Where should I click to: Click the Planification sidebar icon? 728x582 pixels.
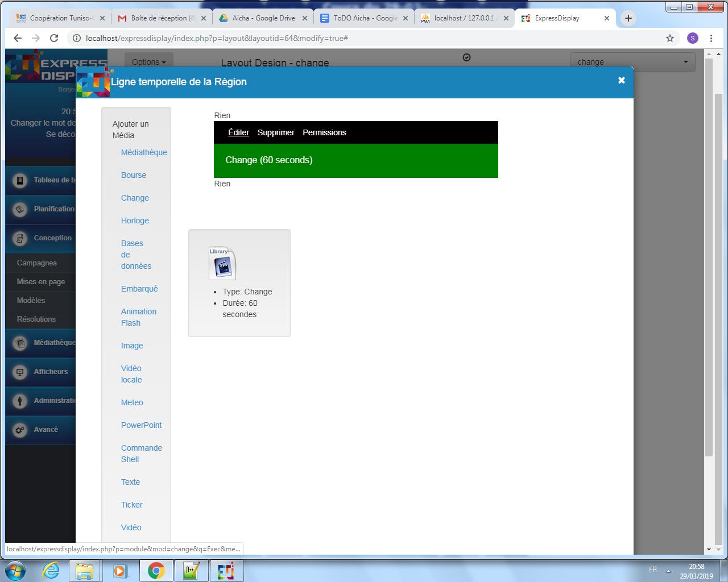(20, 209)
